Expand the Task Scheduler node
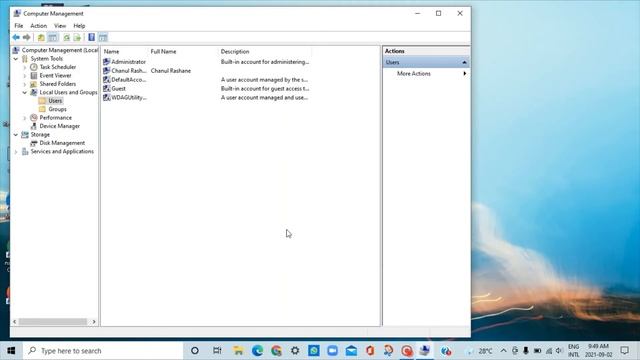Viewport: 640px width, 360px height. 25,67
